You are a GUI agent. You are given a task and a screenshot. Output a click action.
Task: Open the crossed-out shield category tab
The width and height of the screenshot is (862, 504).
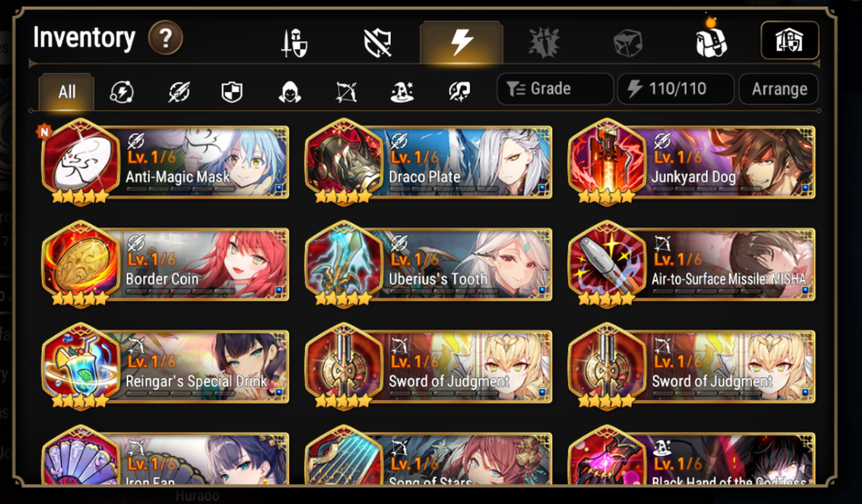click(x=377, y=43)
